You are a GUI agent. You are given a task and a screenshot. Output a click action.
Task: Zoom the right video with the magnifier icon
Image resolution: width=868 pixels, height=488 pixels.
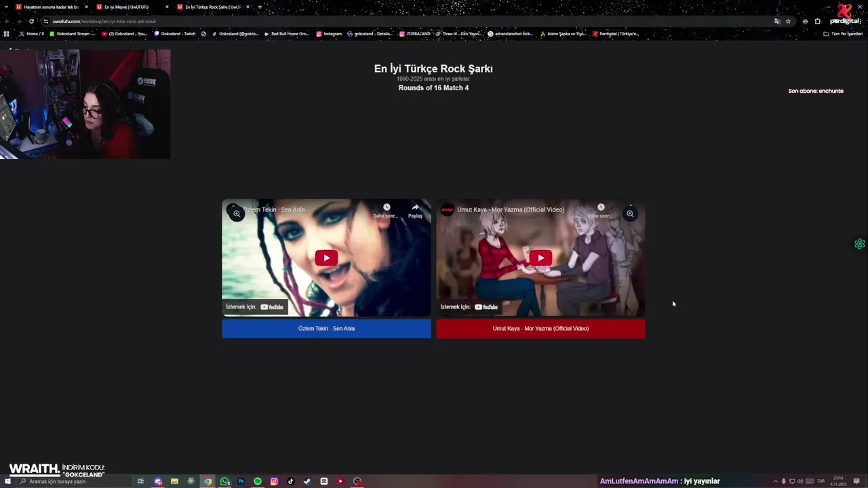pos(630,213)
